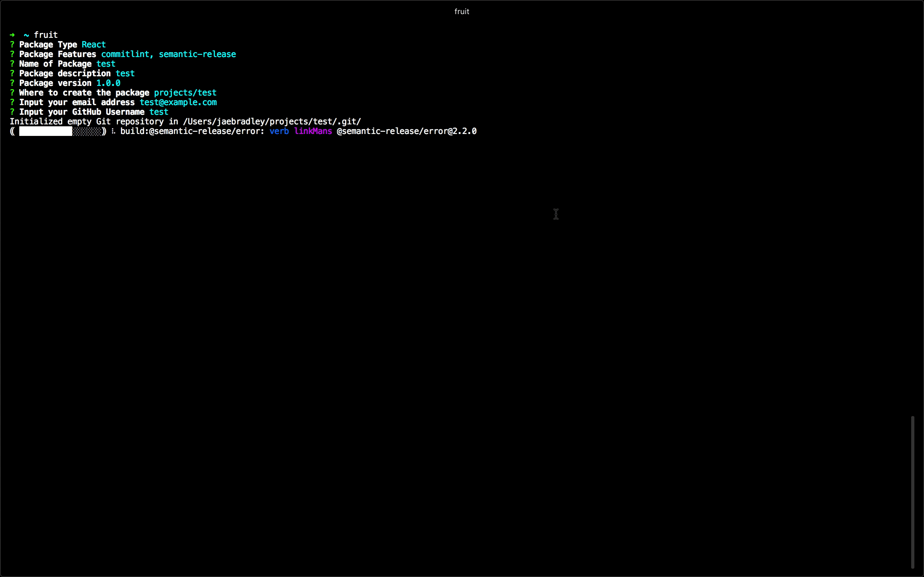
Task: Click the question mark beside Package Features
Action: [x=12, y=54]
